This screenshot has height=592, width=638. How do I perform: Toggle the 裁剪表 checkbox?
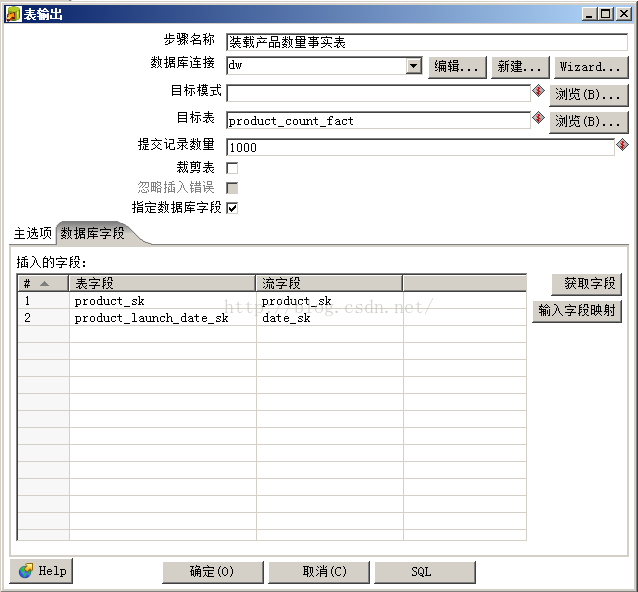(x=232, y=168)
